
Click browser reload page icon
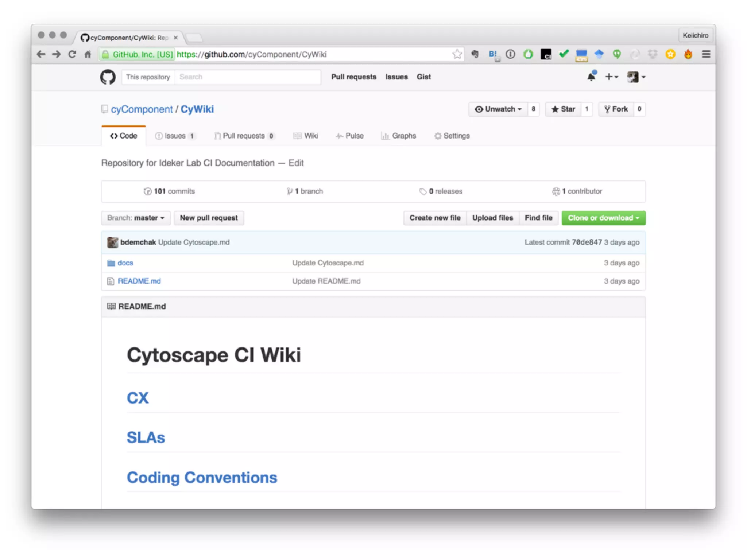tap(72, 54)
